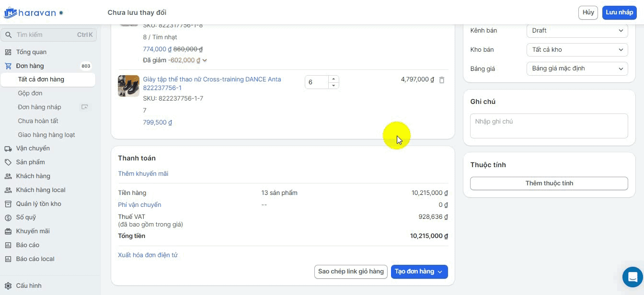Screen dimensions: 644x295
Task: Click Xuất hóa đơn điện tử link
Action: pyautogui.click(x=148, y=255)
